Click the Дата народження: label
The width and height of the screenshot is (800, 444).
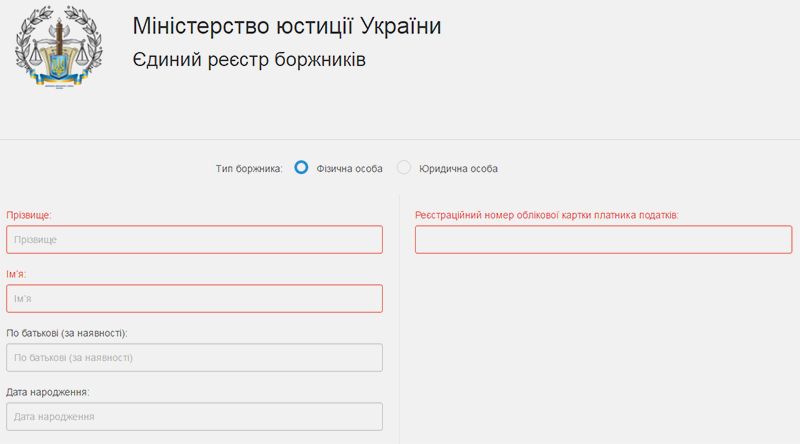(48, 392)
